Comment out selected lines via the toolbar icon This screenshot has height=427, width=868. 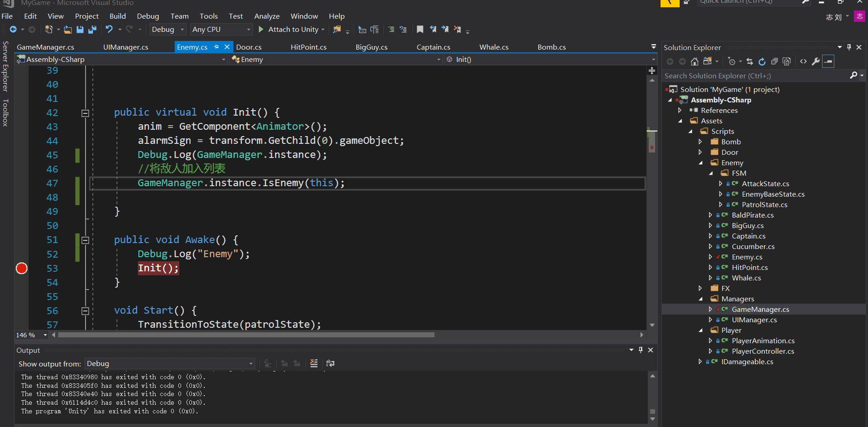[x=391, y=30]
